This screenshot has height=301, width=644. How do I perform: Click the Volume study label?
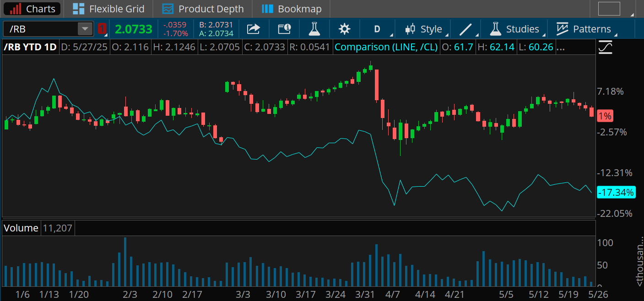(22, 228)
